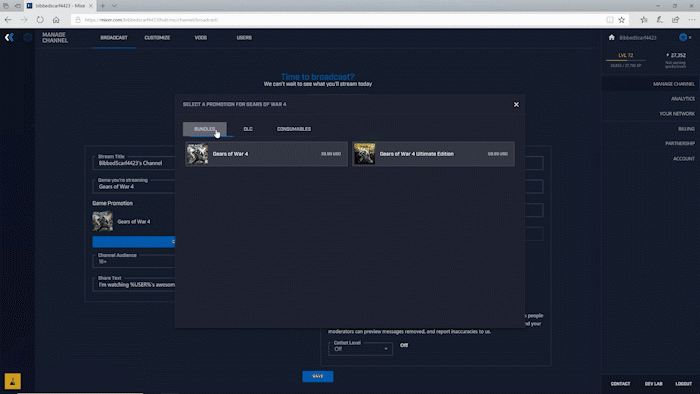Click the padlock site info icon
700x394 pixels.
pyautogui.click(x=78, y=20)
